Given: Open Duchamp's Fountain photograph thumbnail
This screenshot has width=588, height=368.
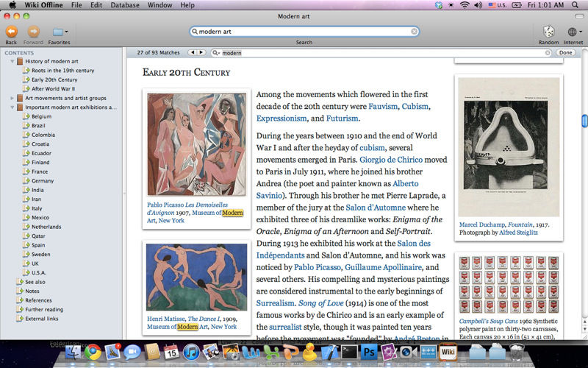Looking at the screenshot, I should tap(509, 146).
